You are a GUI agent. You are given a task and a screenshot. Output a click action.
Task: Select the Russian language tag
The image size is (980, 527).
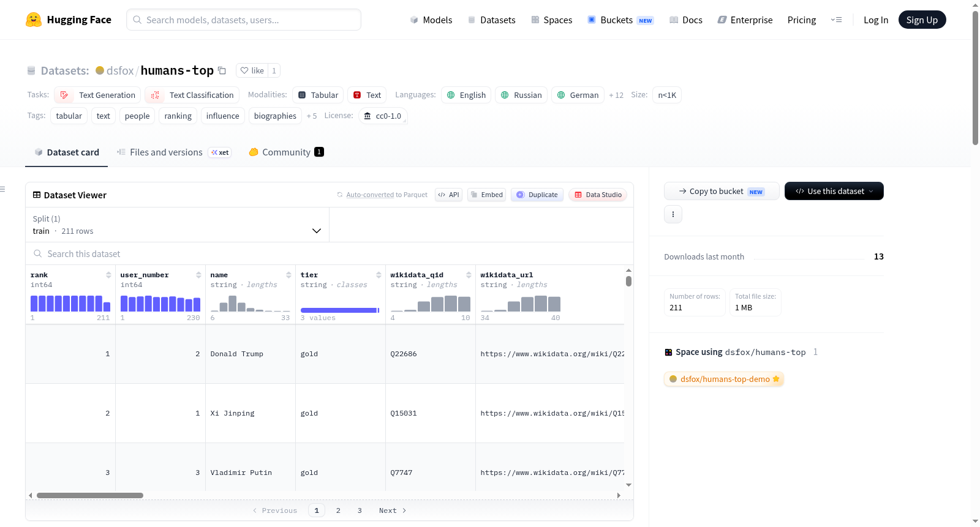coord(521,95)
